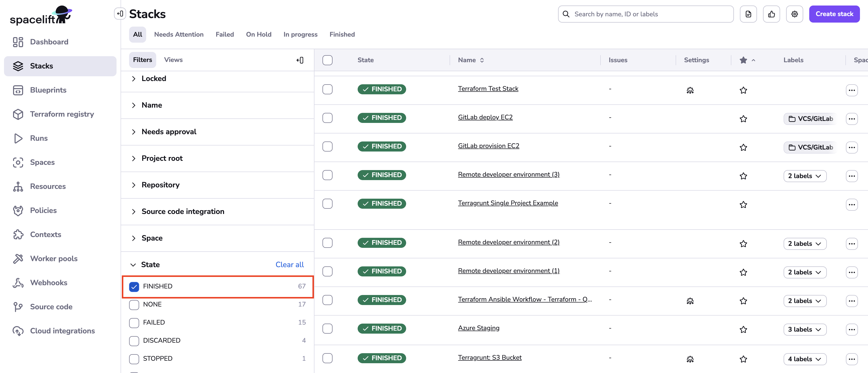Open the 3 labels dropdown for Azure Staging

(x=804, y=329)
